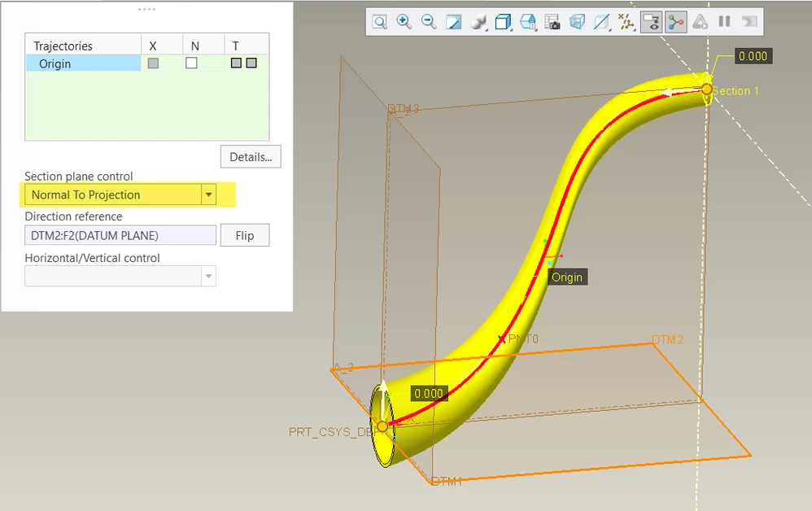Image resolution: width=812 pixels, height=511 pixels.
Task: Click the pause simulation icon
Action: point(724,22)
